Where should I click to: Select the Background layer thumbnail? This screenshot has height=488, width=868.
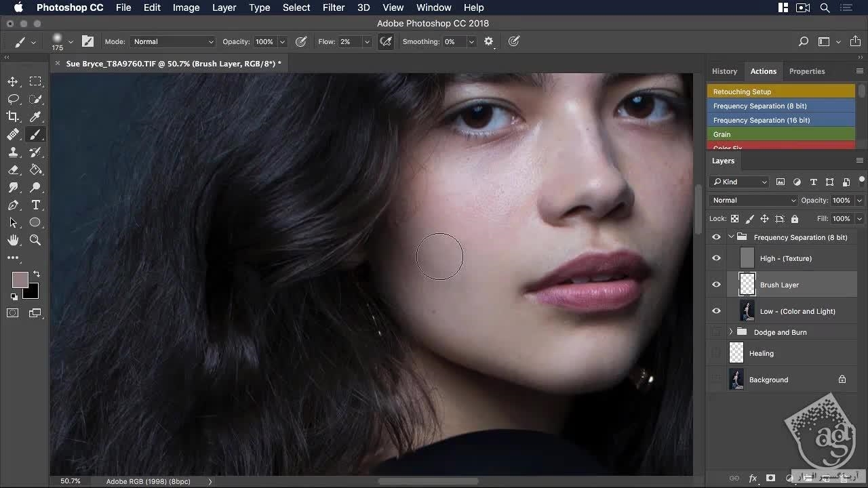[x=736, y=380]
